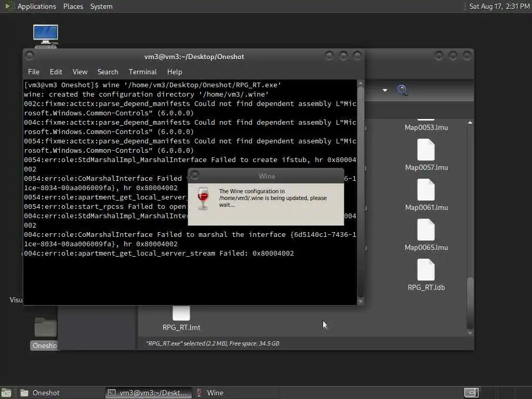Click the Map0053.lmu file name

click(x=426, y=128)
